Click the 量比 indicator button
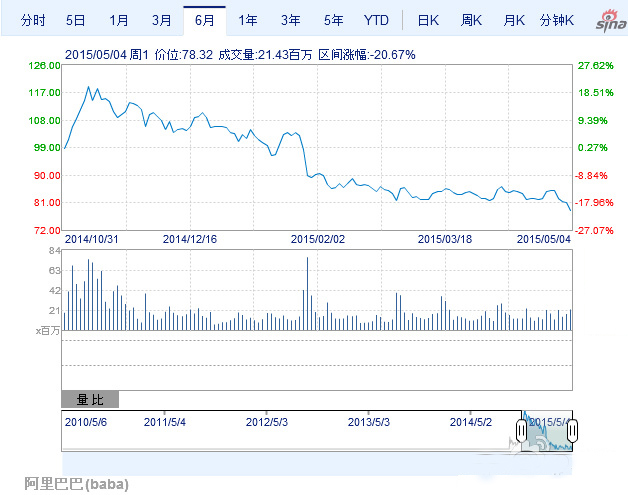This screenshot has height=495, width=628. pos(90,400)
